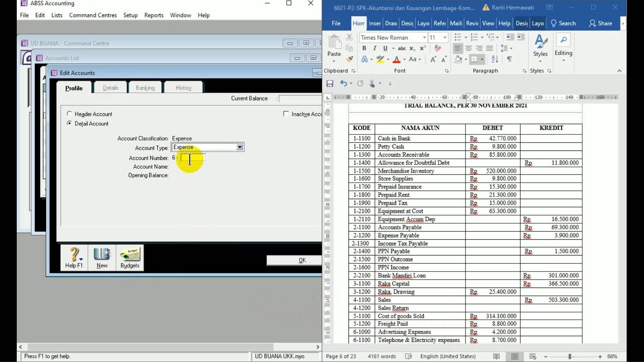This screenshot has width=644, height=362.
Task: Apply Strikethrough formatting
Action: (x=402, y=48)
